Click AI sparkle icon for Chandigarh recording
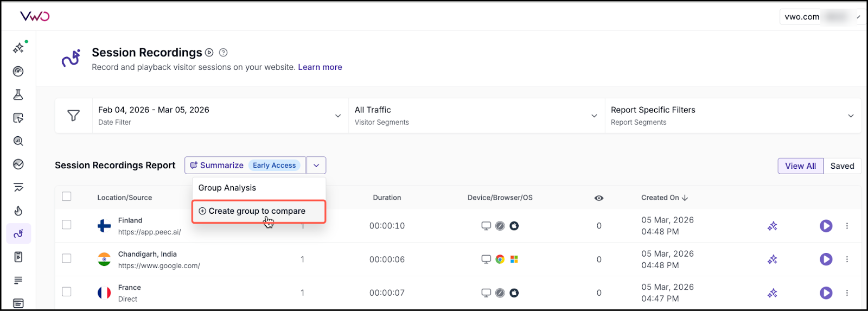The image size is (868, 311). (x=772, y=259)
